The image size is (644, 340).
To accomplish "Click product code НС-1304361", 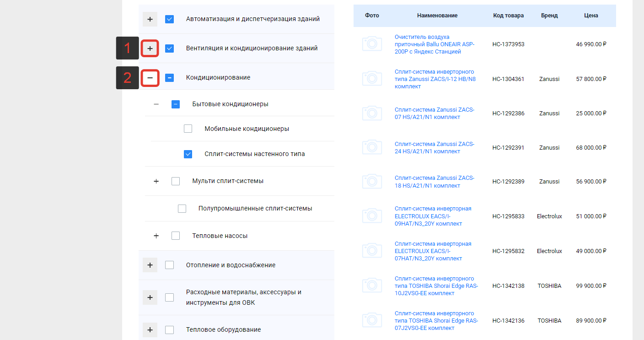I will pyautogui.click(x=509, y=79).
